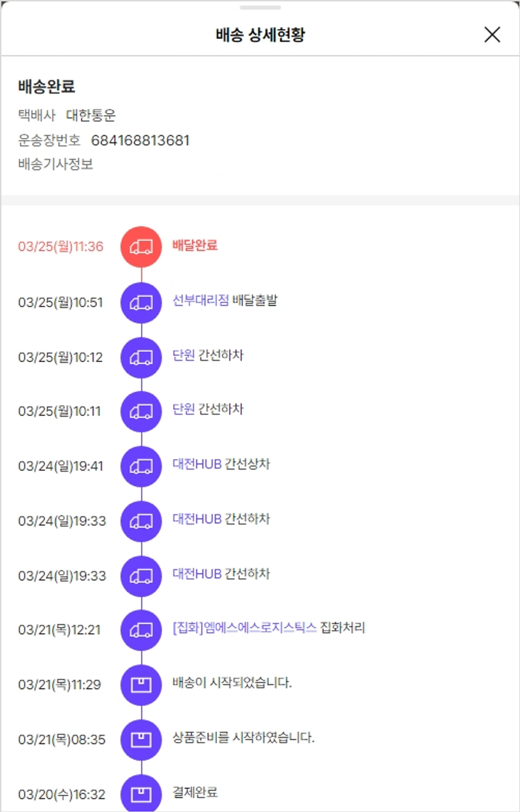Close the 배송 상세현황 dialog

[x=492, y=35]
